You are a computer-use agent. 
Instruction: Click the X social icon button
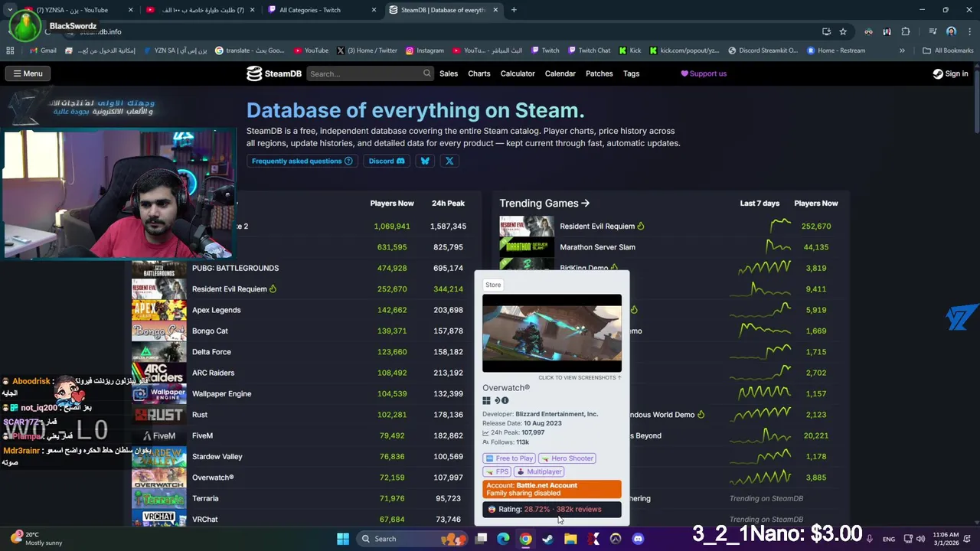pyautogui.click(x=449, y=161)
